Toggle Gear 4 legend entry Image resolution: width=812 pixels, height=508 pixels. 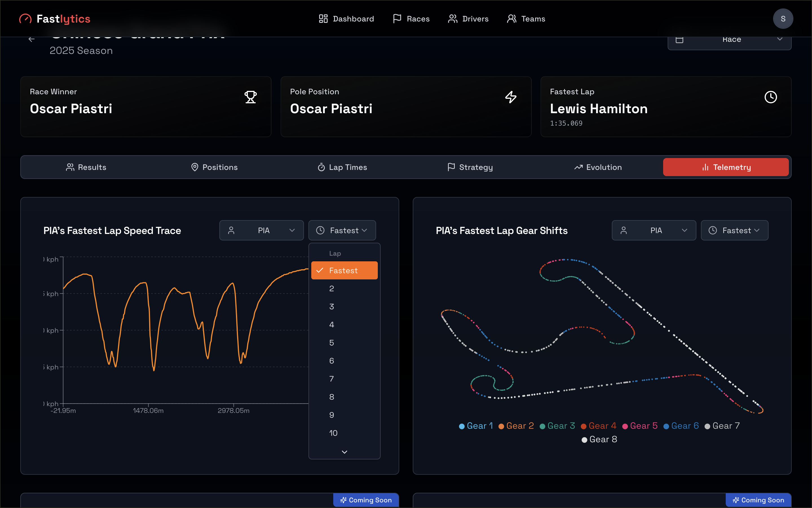pos(599,426)
